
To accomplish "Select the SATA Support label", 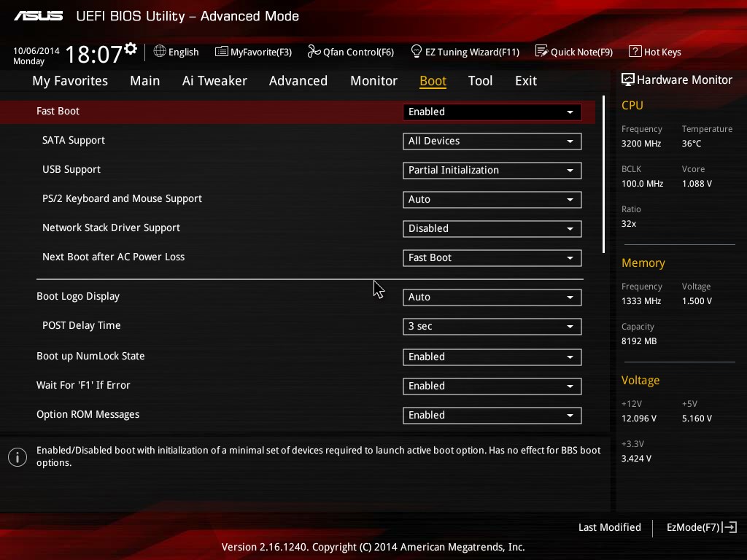I will 74,141.
